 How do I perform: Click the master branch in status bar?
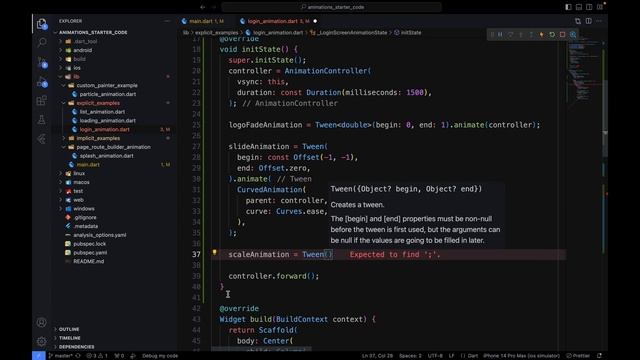click(x=61, y=356)
